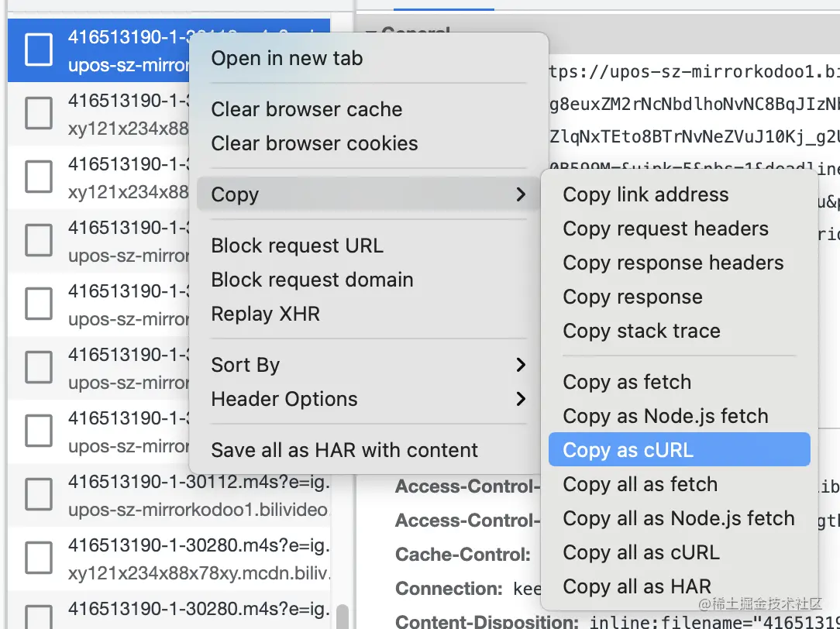This screenshot has width=840, height=629.
Task: Choose Save all as HAR with content
Action: (x=345, y=450)
